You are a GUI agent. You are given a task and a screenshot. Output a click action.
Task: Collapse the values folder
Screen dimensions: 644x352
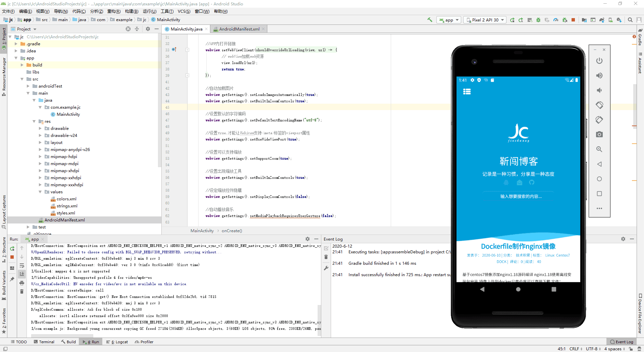(x=40, y=192)
